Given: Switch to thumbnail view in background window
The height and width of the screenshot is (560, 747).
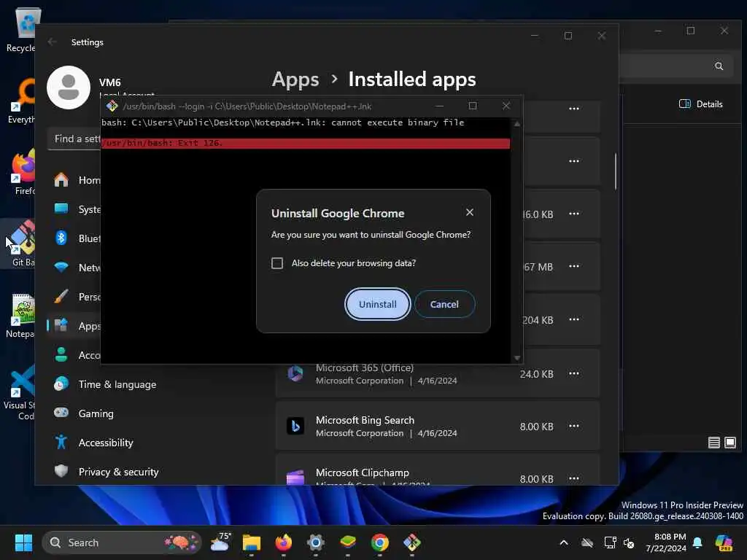Looking at the screenshot, I should coord(729,443).
